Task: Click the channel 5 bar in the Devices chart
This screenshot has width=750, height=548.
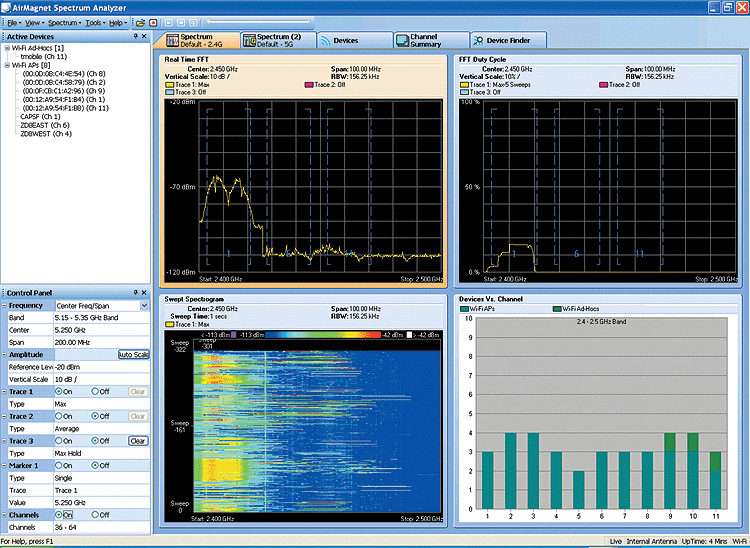Action: (579, 490)
